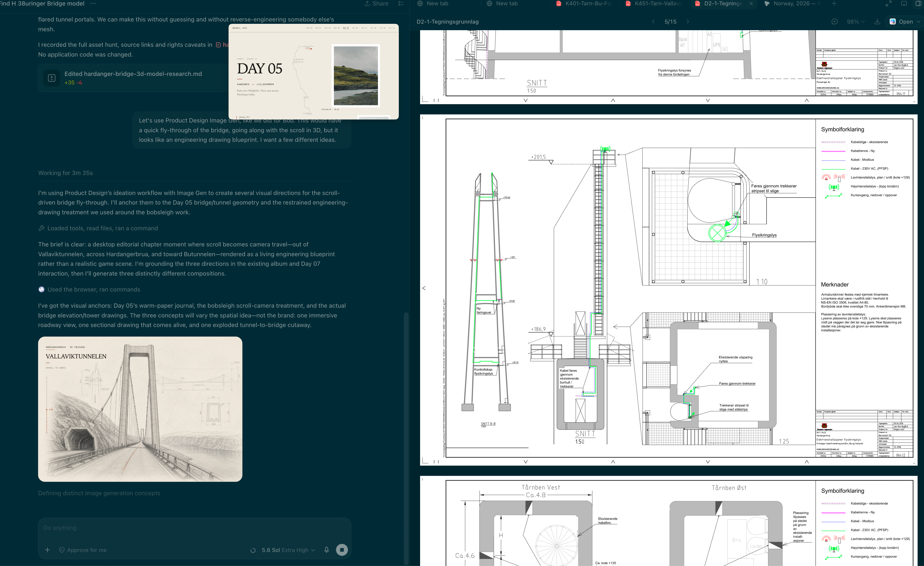Stop the running response

coord(342,550)
